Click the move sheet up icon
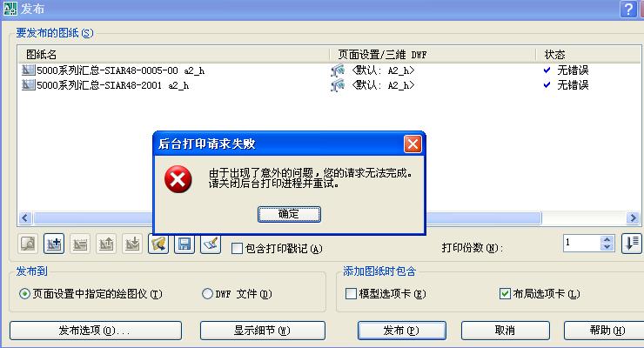The height and width of the screenshot is (348, 644). tap(106, 244)
